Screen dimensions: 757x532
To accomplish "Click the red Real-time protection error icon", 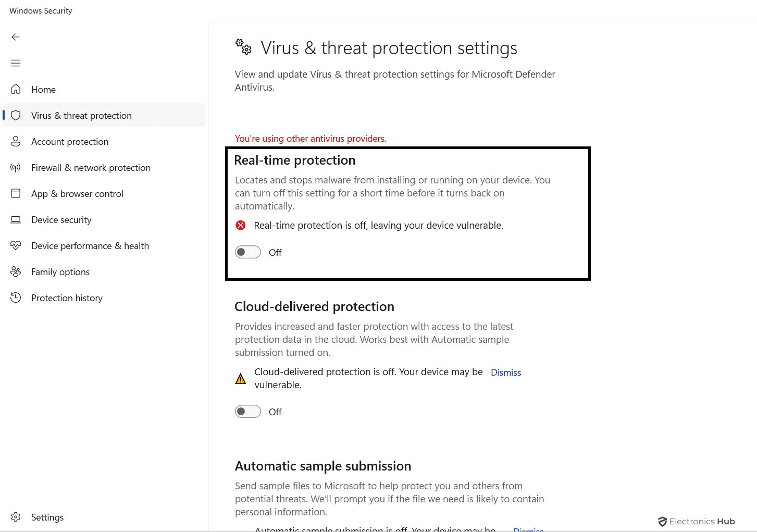I will pyautogui.click(x=240, y=225).
